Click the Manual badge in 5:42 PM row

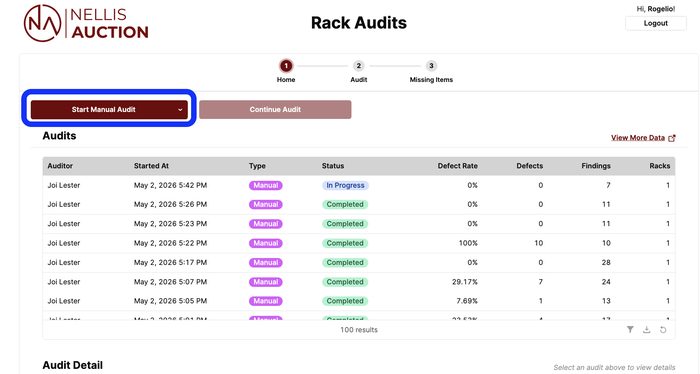point(266,185)
